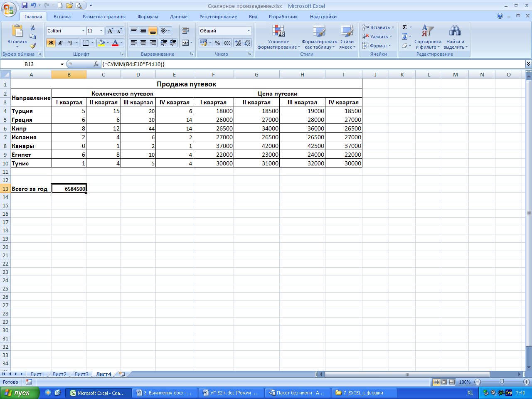Open Стили ячеек gallery
The height and width of the screenshot is (399, 532).
[x=347, y=37]
